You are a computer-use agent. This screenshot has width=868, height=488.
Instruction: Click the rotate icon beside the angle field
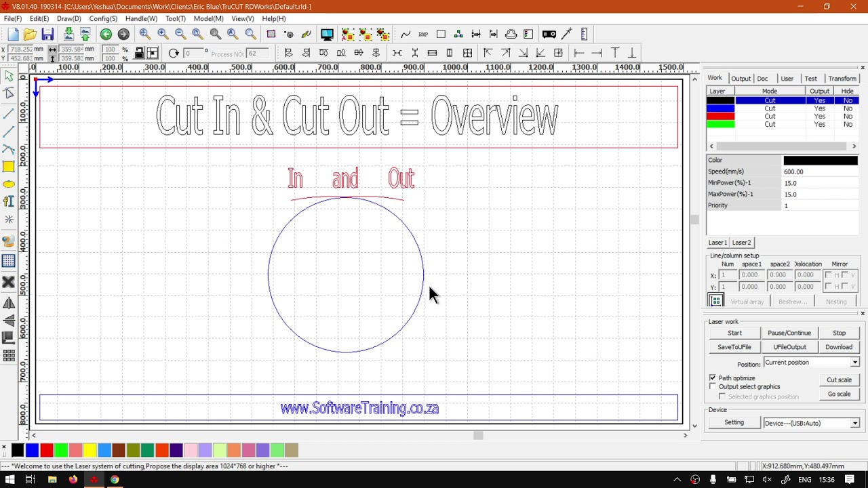[174, 54]
